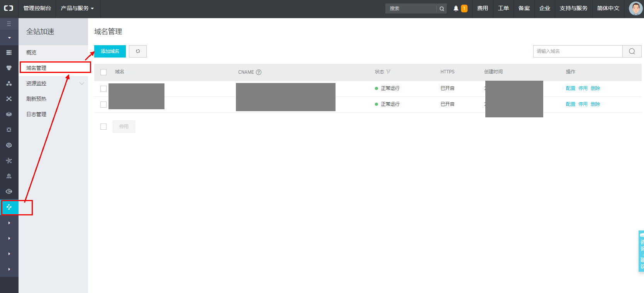This screenshot has width=644, height=293.
Task: Open the 简体中文 language selector
Action: pyautogui.click(x=608, y=8)
